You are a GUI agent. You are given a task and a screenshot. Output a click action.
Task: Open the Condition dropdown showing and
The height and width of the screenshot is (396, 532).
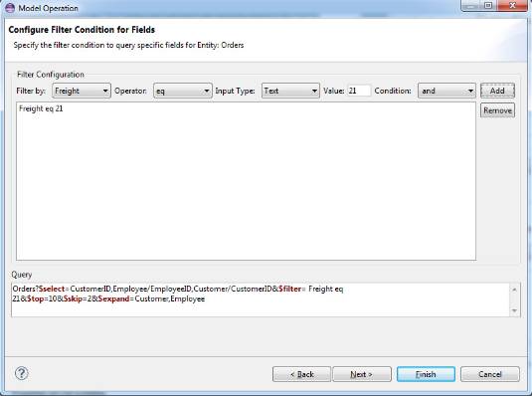click(x=446, y=91)
